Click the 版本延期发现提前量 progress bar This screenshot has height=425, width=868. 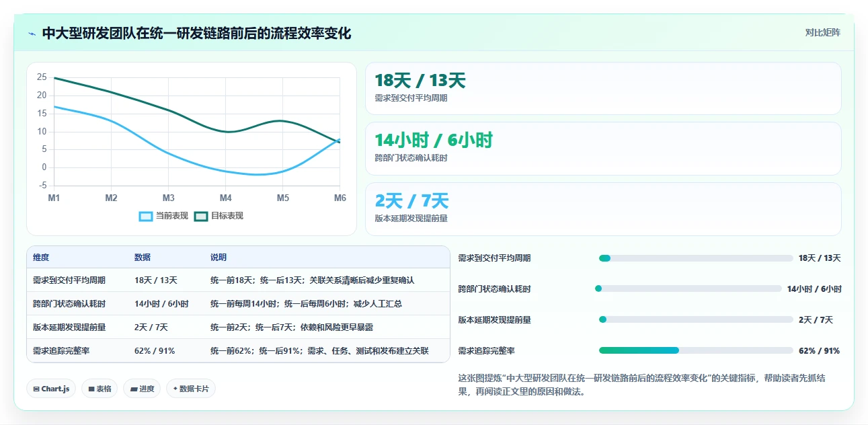click(696, 319)
